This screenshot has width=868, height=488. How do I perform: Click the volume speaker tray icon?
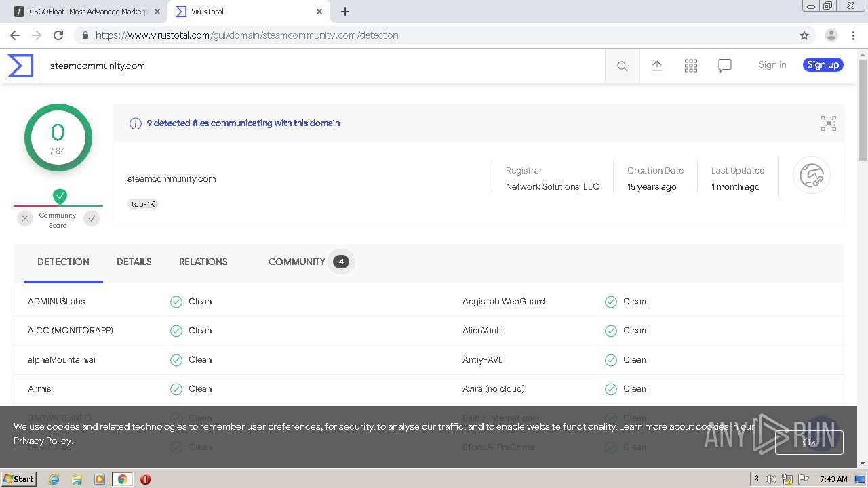771,479
